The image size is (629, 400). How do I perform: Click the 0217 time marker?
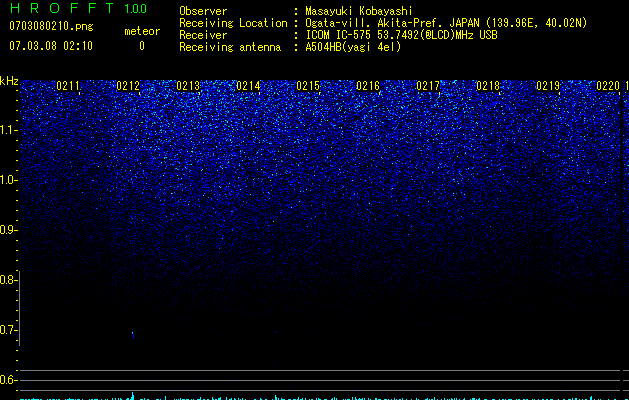pyautogui.click(x=428, y=86)
